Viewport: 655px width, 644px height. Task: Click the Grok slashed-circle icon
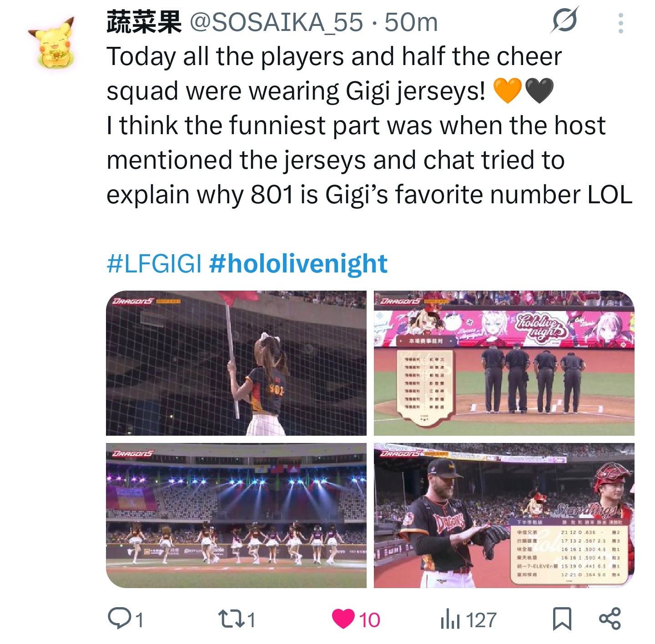click(564, 20)
